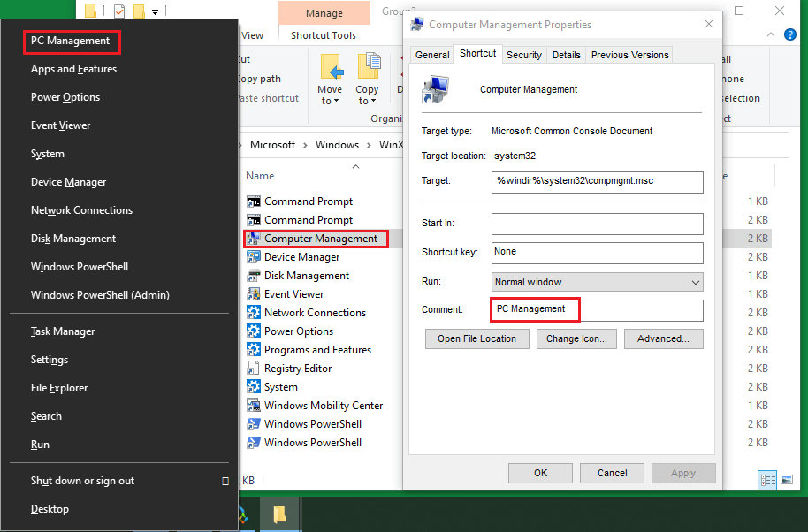Choose Network Connections in Win+X menu

click(x=81, y=210)
